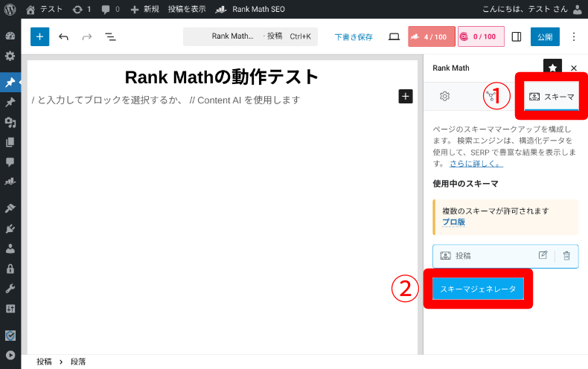Open the Rank Math SEO score 4/100 panel
The height and width of the screenshot is (369, 588).
tap(431, 36)
